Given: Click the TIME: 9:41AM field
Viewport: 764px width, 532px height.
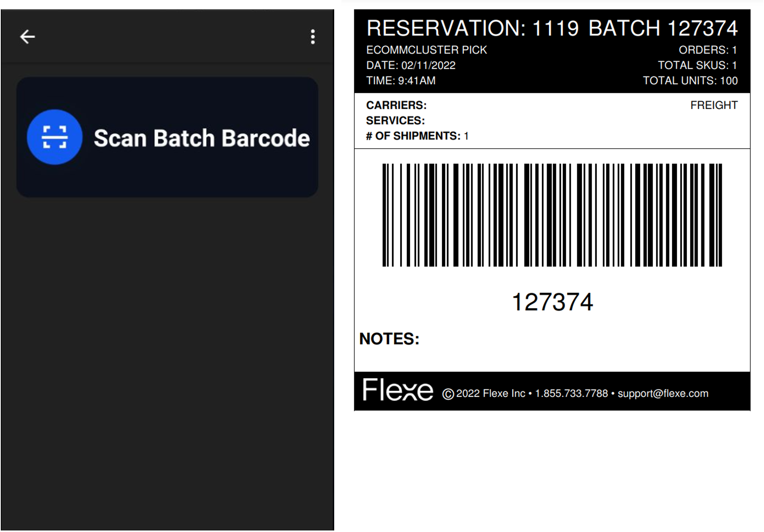Looking at the screenshot, I should (400, 81).
